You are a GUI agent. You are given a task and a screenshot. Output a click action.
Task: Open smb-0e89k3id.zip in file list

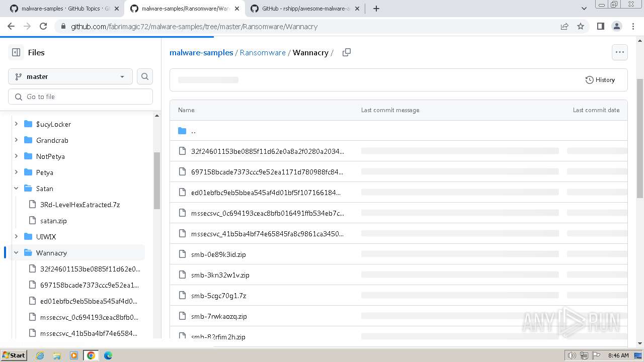click(218, 254)
